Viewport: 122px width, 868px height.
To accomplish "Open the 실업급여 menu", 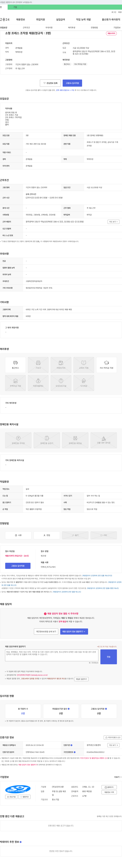I will point(60,20).
